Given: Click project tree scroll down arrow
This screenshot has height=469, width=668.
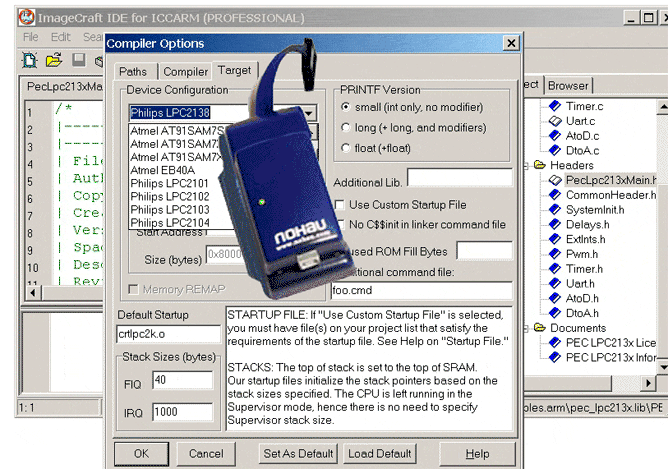Looking at the screenshot, I should (662, 366).
